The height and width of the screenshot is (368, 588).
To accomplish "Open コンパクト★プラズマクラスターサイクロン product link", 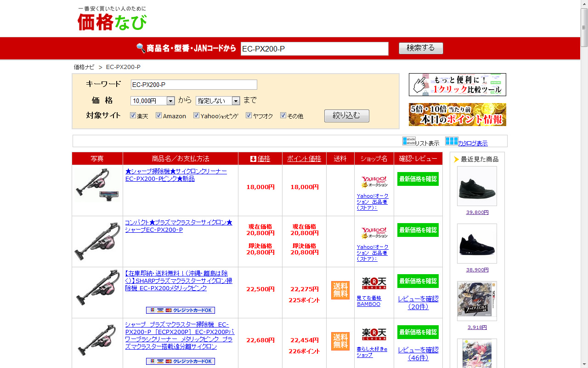I will coord(179,226).
